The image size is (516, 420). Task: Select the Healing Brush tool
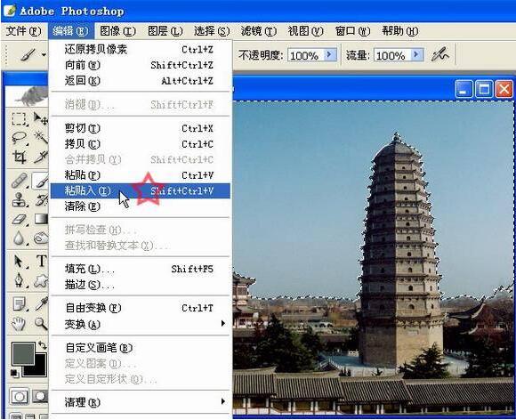[19, 181]
